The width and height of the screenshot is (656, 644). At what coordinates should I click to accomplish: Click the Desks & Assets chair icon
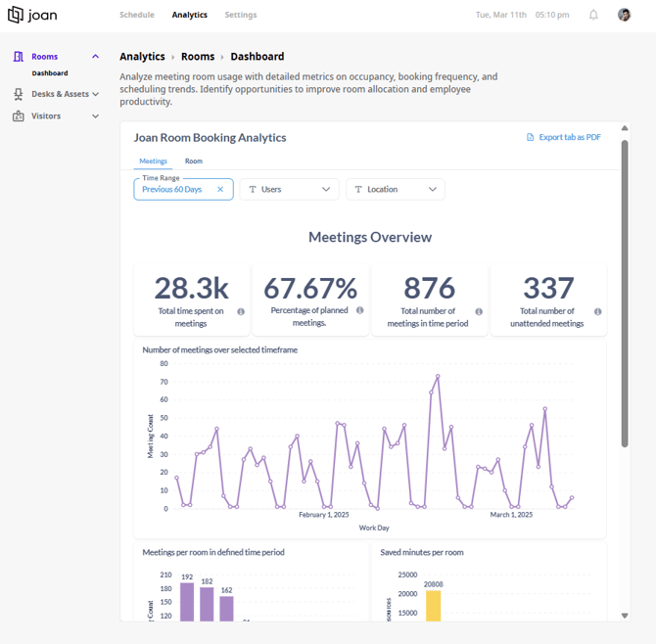pos(18,94)
